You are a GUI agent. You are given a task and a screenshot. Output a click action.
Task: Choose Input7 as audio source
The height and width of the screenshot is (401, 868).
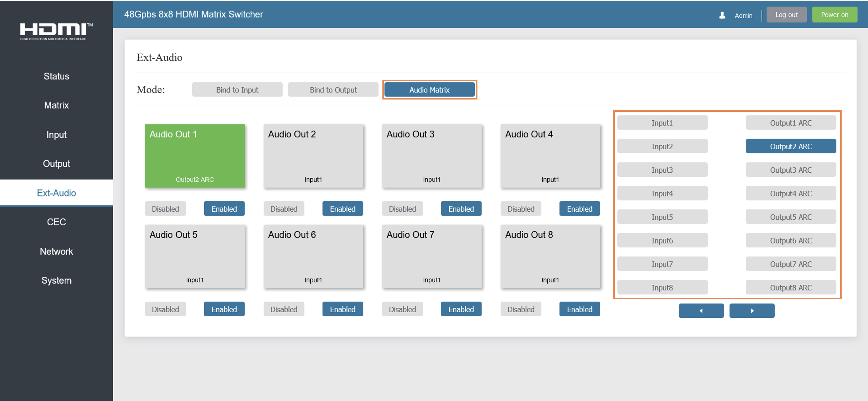coord(662,264)
